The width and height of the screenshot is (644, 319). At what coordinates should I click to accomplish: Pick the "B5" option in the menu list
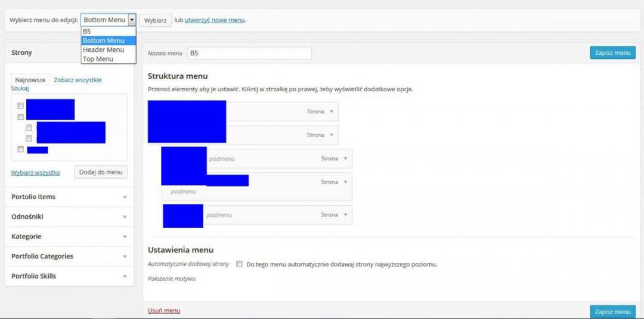tap(87, 32)
